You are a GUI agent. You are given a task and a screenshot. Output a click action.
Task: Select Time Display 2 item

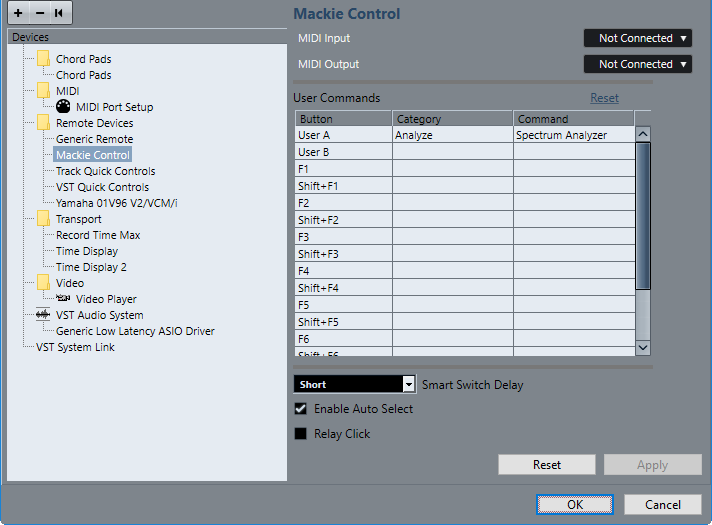click(x=91, y=267)
